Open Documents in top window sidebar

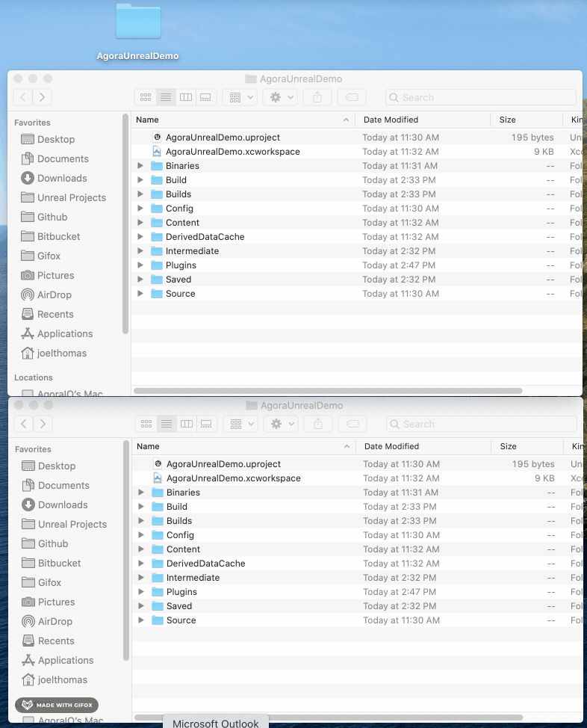tap(55, 158)
